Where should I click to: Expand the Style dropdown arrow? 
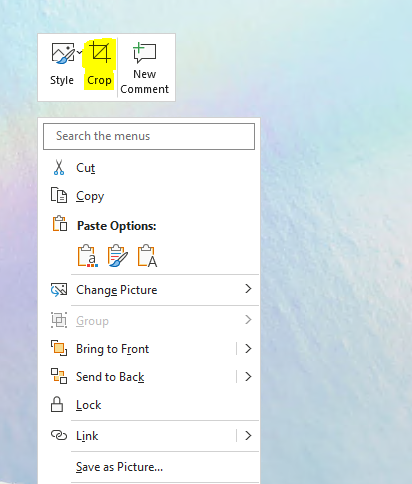click(80, 52)
